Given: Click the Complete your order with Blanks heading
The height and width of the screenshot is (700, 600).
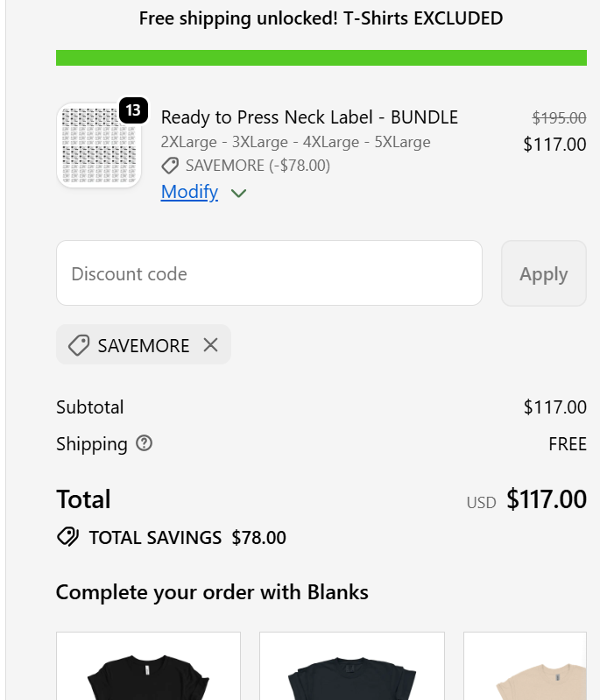Looking at the screenshot, I should (x=212, y=592).
